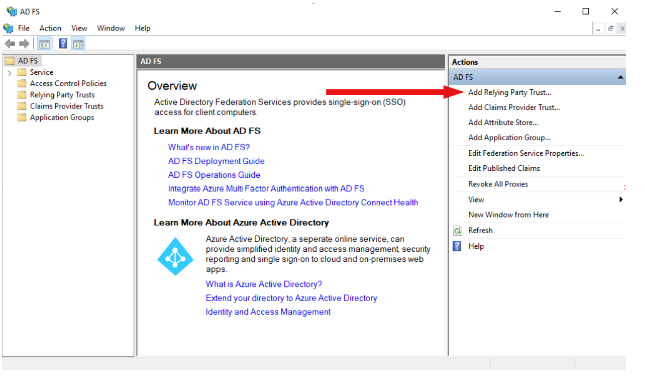Maximize the AD FS window

(x=585, y=12)
